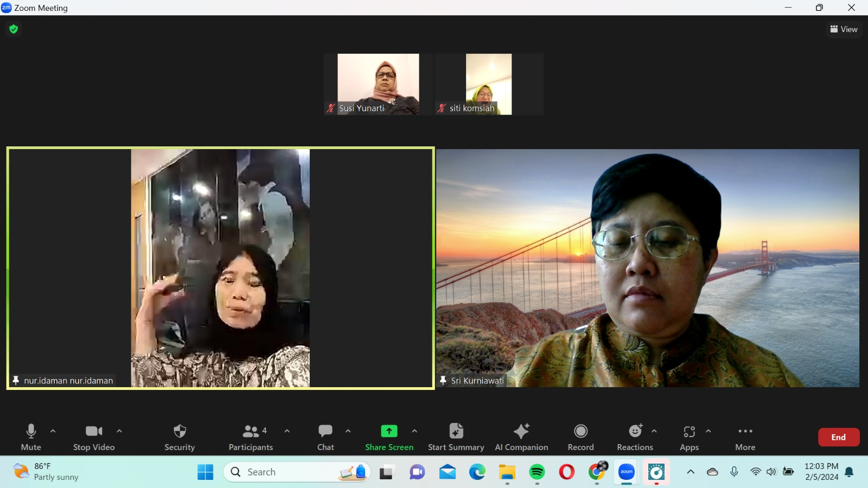Screen dimensions: 868x488
Task: Change layout with the View button
Action: pyautogui.click(x=844, y=29)
